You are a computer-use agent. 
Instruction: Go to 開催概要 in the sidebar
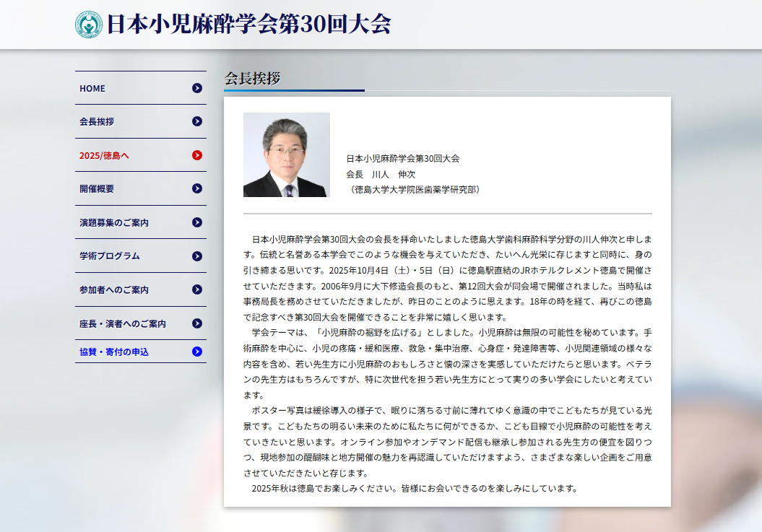(x=140, y=188)
